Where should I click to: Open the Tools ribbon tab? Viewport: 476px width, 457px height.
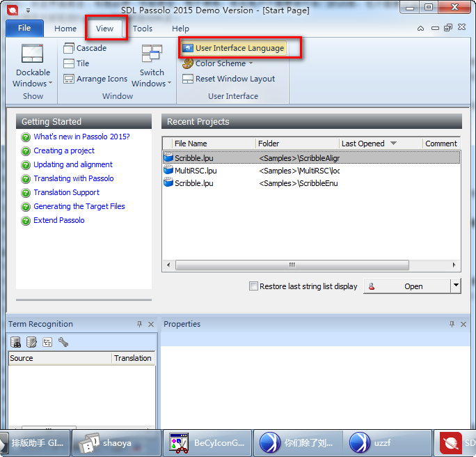click(143, 29)
